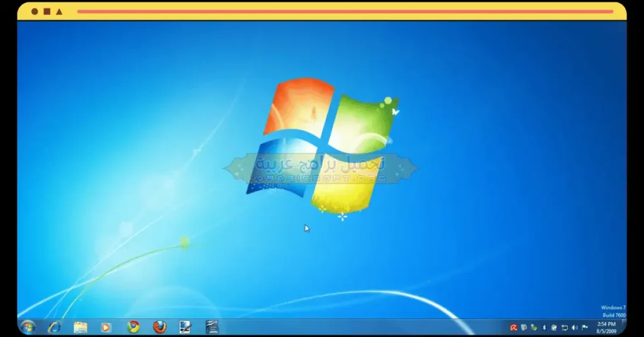Open the volume speaker tray icon
644x337 pixels.
pos(575,328)
